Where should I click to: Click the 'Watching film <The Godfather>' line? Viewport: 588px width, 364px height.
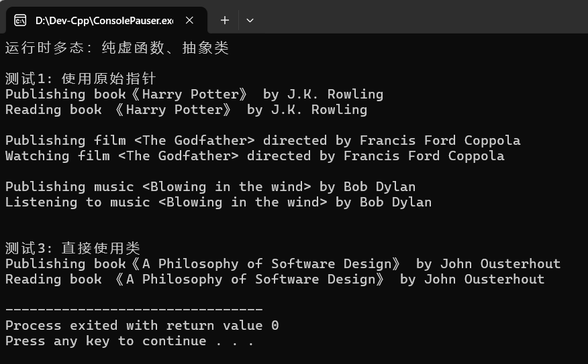[x=254, y=156]
